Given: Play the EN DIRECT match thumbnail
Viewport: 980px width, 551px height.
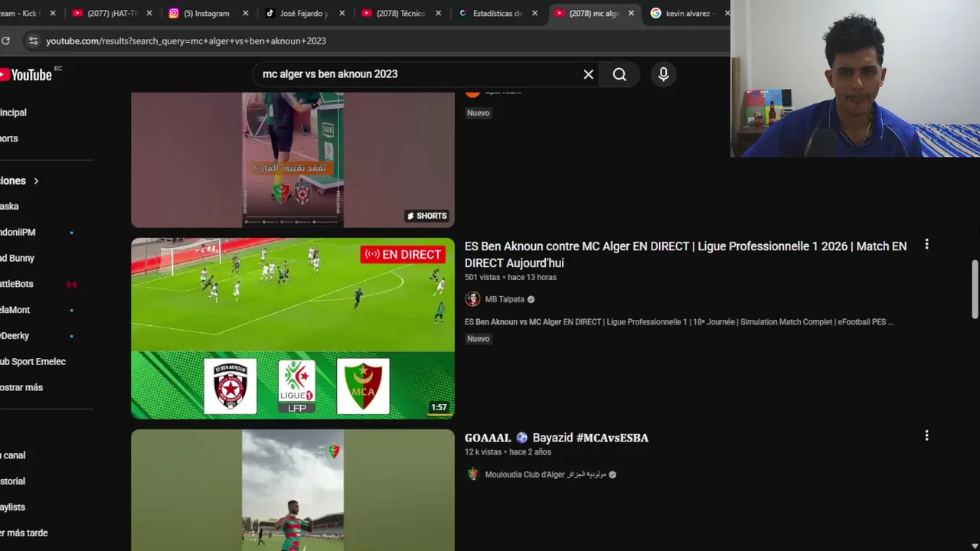Looking at the screenshot, I should coord(292,328).
